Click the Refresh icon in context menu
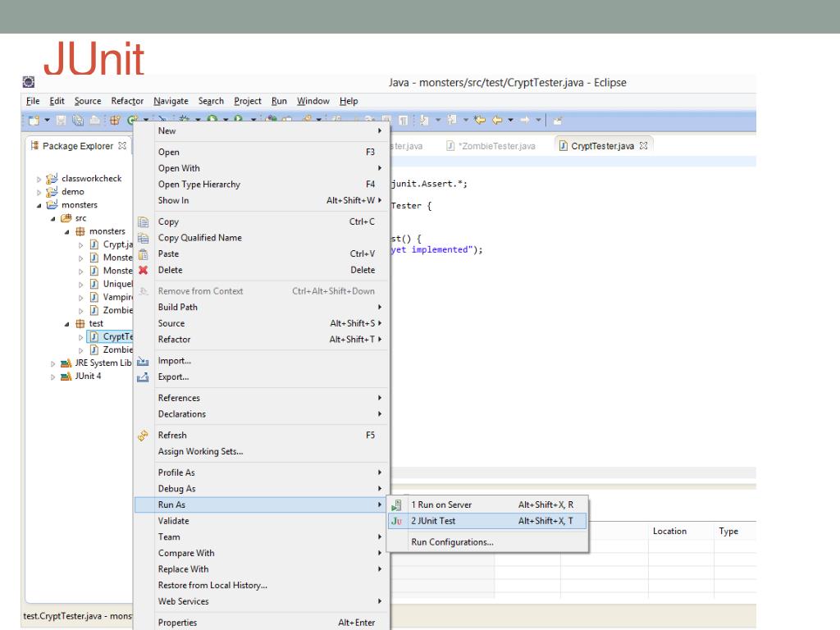This screenshot has height=630, width=840. click(143, 436)
